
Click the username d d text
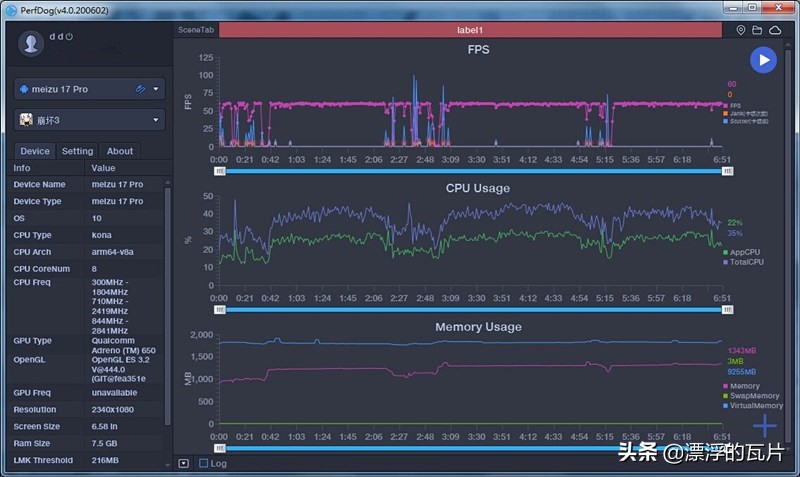56,37
